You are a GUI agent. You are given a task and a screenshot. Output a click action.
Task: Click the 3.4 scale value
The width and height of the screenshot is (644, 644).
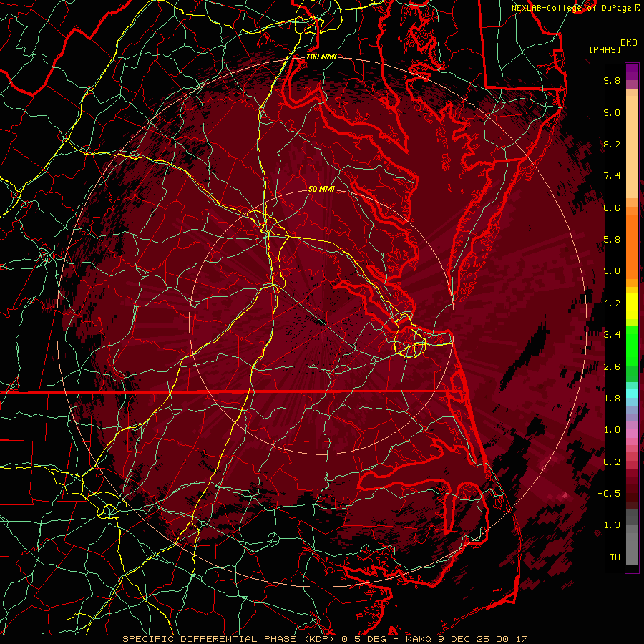coord(612,335)
